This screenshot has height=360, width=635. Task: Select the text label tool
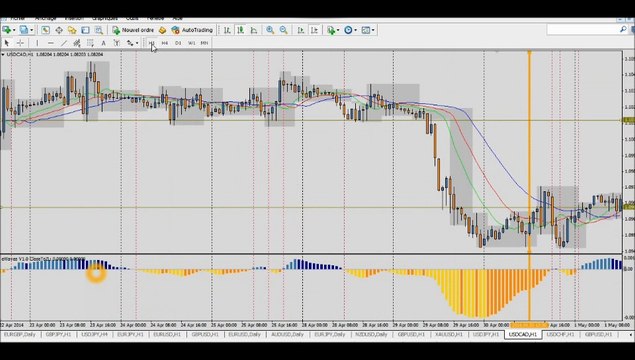[x=117, y=43]
